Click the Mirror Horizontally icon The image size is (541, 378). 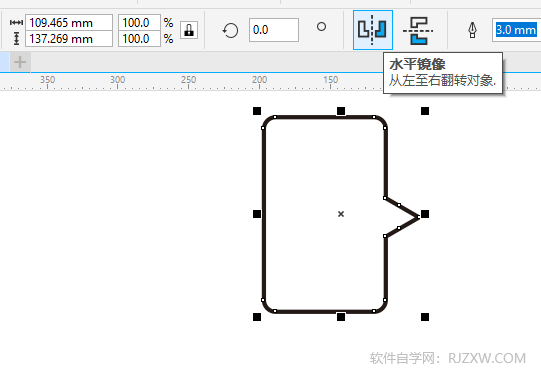(373, 30)
